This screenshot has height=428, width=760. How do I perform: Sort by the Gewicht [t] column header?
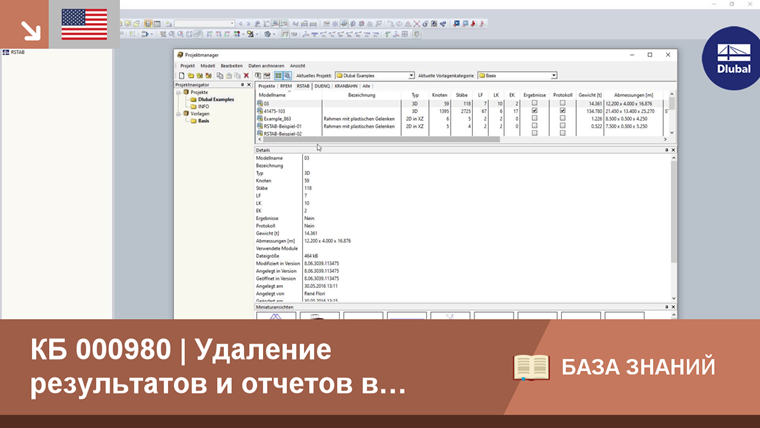[x=590, y=95]
